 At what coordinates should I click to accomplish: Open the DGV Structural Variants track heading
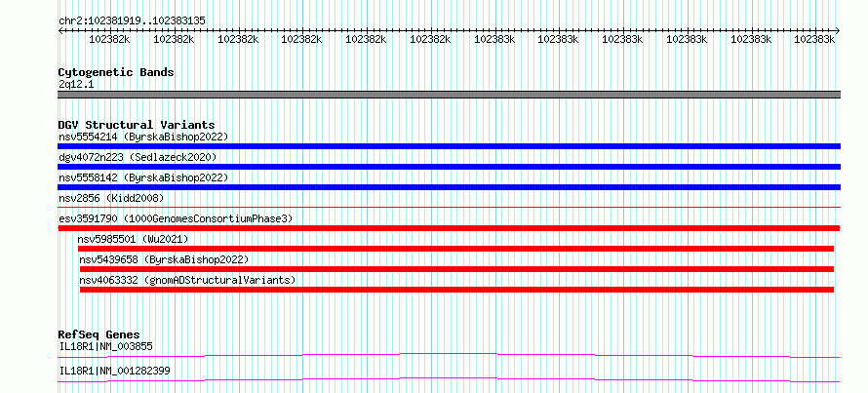coord(137,125)
